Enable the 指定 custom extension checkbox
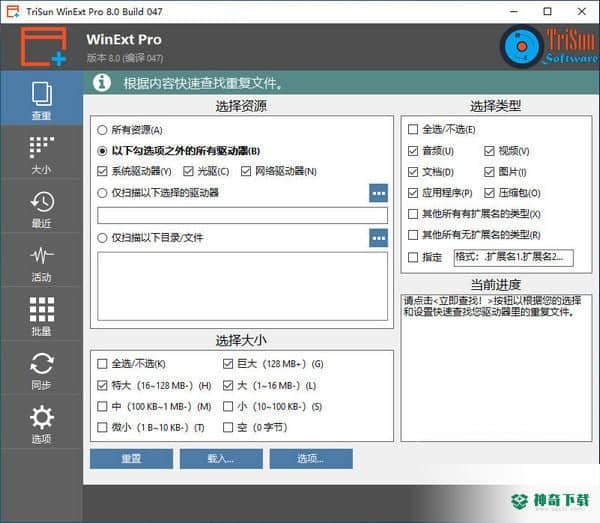This screenshot has height=523, width=600. (x=413, y=257)
